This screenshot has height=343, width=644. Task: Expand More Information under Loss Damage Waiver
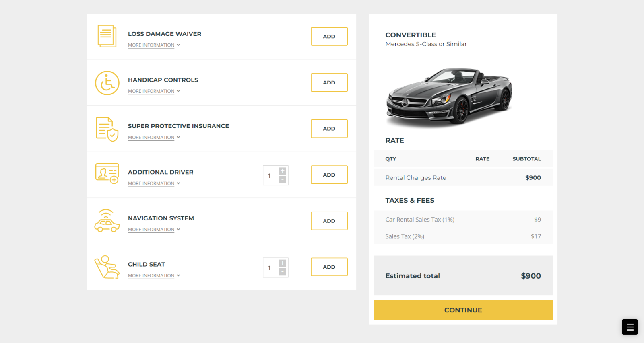click(x=154, y=45)
